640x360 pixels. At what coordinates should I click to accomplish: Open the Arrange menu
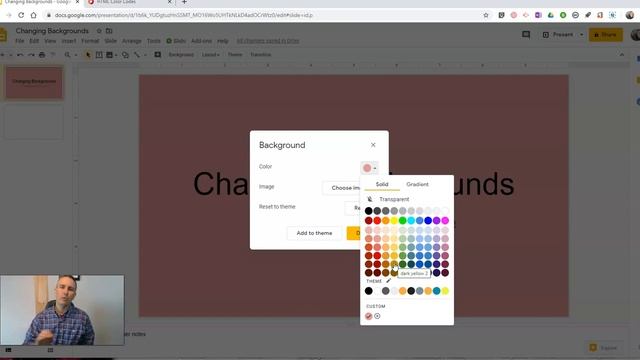coord(131,41)
